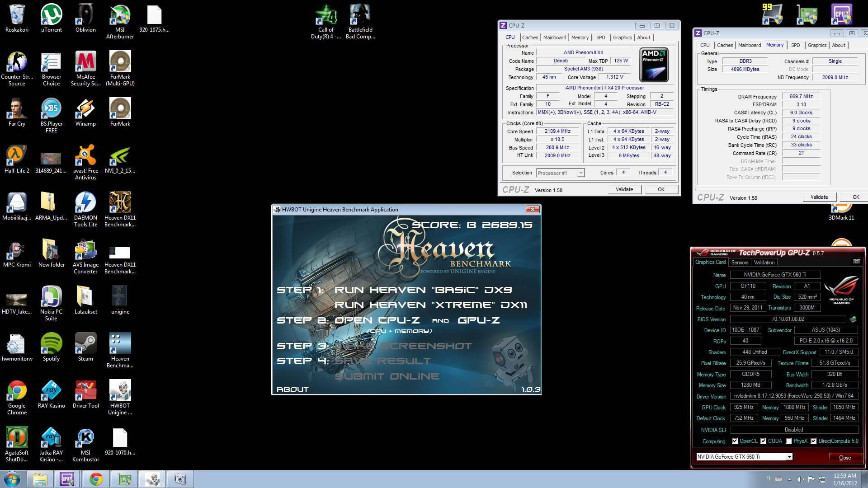
Task: Launch the µTorrent desktop shortcut
Action: pos(52,19)
